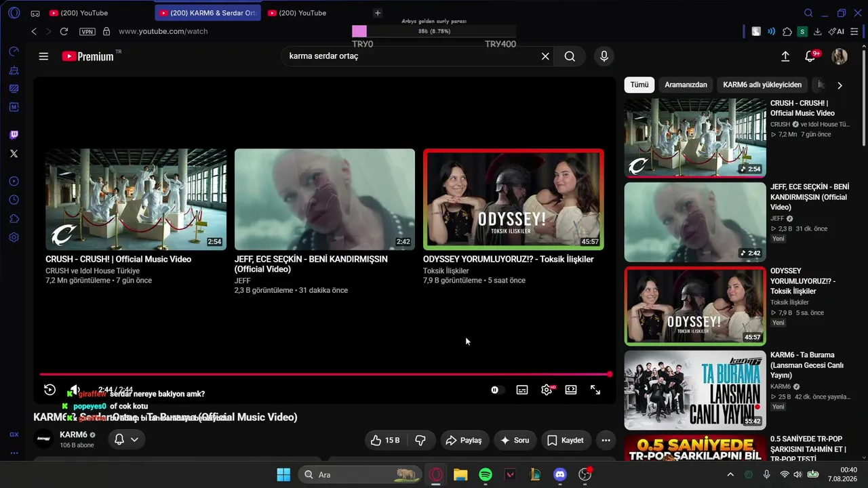This screenshot has width=868, height=488.
Task: Start voice search with the microphone
Action: coord(604,56)
